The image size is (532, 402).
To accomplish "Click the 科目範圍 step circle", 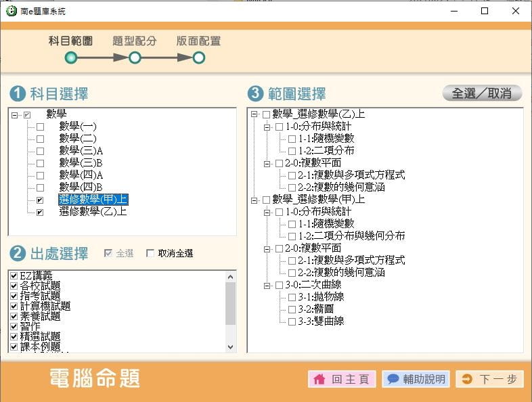I will pos(71,58).
